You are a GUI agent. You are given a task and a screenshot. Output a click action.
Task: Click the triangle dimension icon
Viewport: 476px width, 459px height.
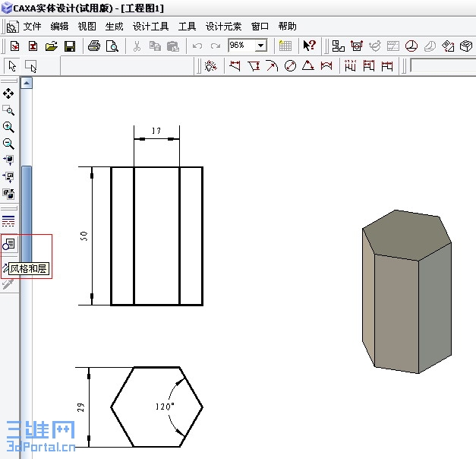click(x=308, y=65)
